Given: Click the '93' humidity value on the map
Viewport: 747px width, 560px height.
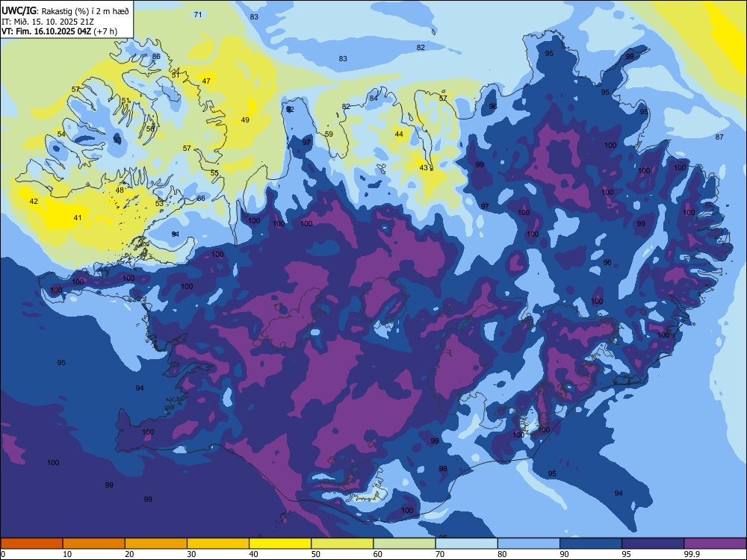Looking at the screenshot, I should (x=117, y=140).
